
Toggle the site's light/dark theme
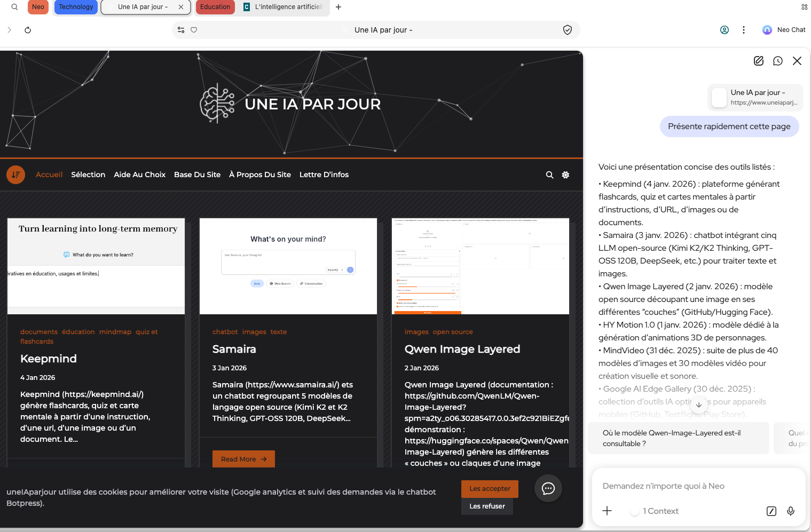(x=565, y=175)
